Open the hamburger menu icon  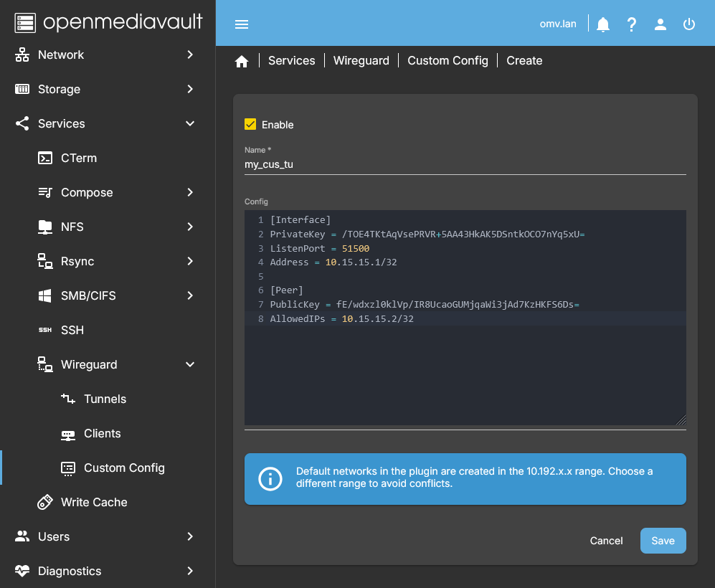coord(242,24)
